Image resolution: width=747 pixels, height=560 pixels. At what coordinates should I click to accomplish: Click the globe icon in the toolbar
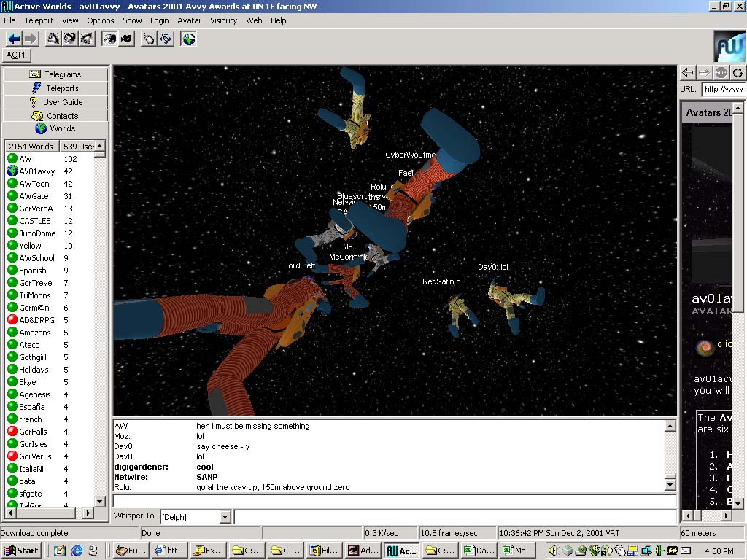point(189,39)
